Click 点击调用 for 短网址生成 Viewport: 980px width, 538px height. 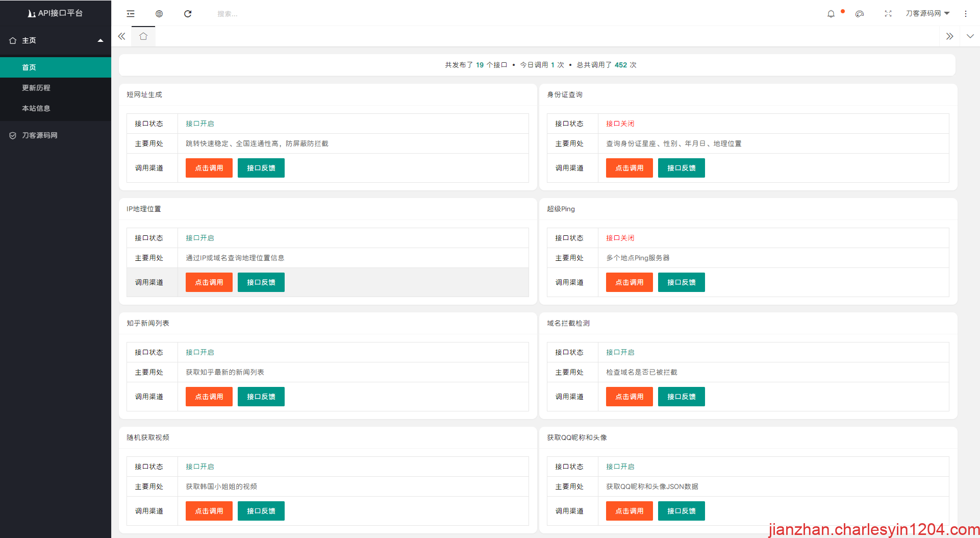[209, 167]
